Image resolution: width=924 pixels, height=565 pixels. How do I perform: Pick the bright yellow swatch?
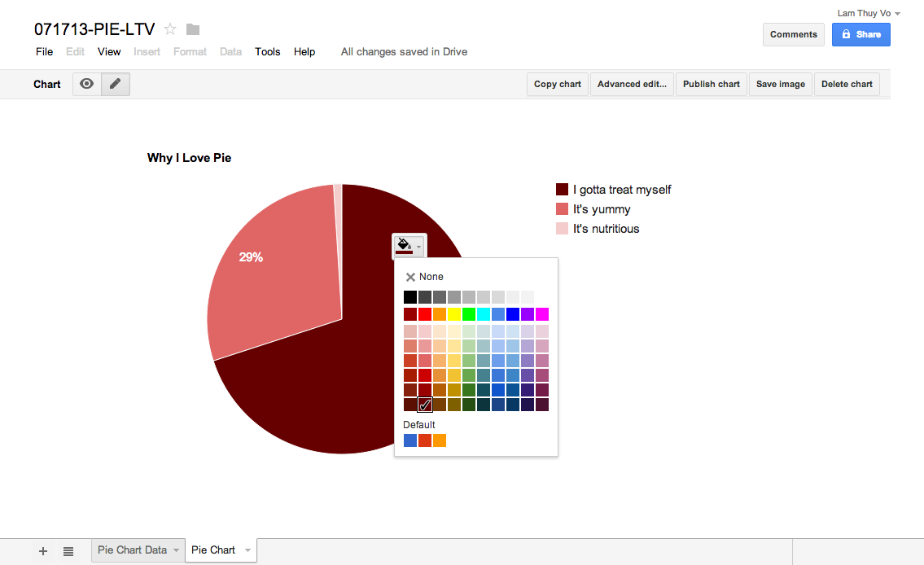(454, 314)
